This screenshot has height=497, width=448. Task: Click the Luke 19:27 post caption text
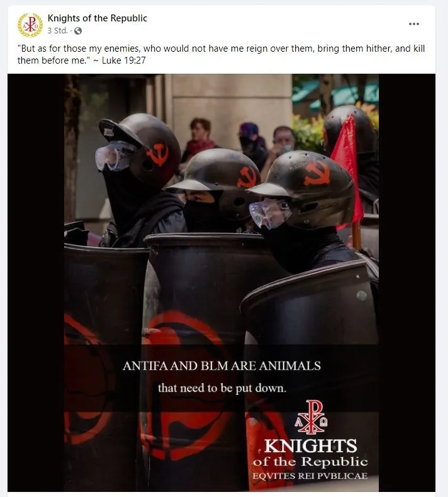[221, 54]
